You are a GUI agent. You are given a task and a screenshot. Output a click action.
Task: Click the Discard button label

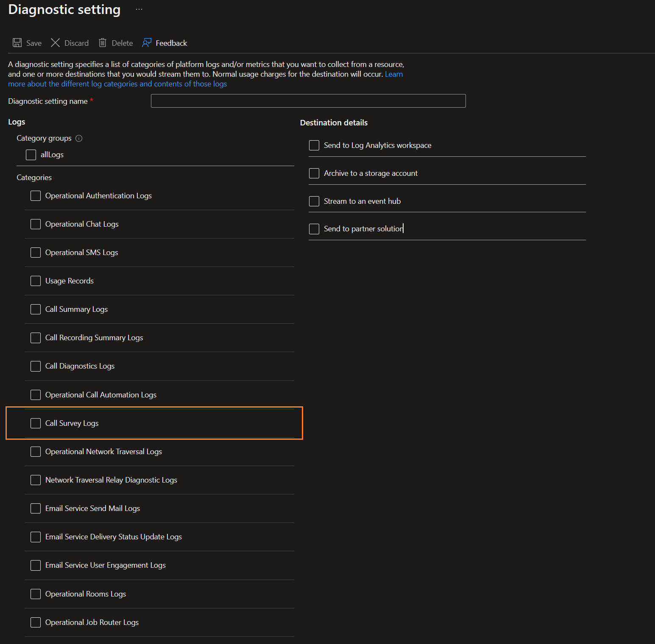76,43
